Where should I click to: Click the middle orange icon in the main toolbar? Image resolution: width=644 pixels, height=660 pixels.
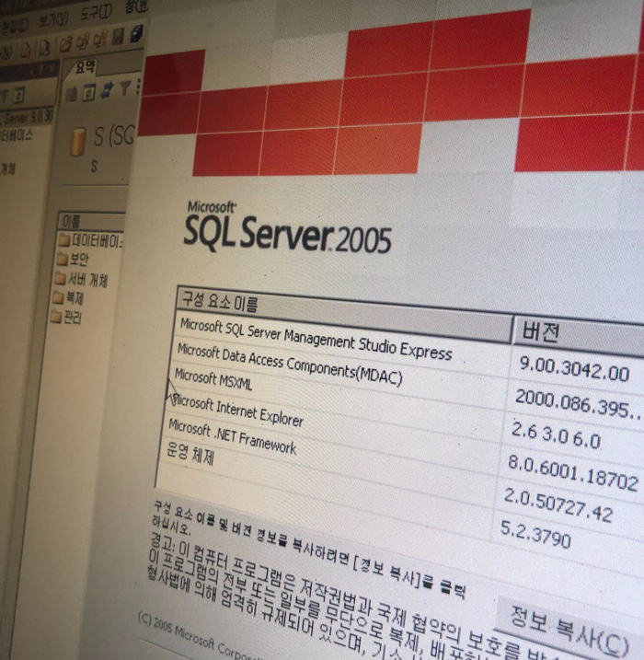(84, 41)
